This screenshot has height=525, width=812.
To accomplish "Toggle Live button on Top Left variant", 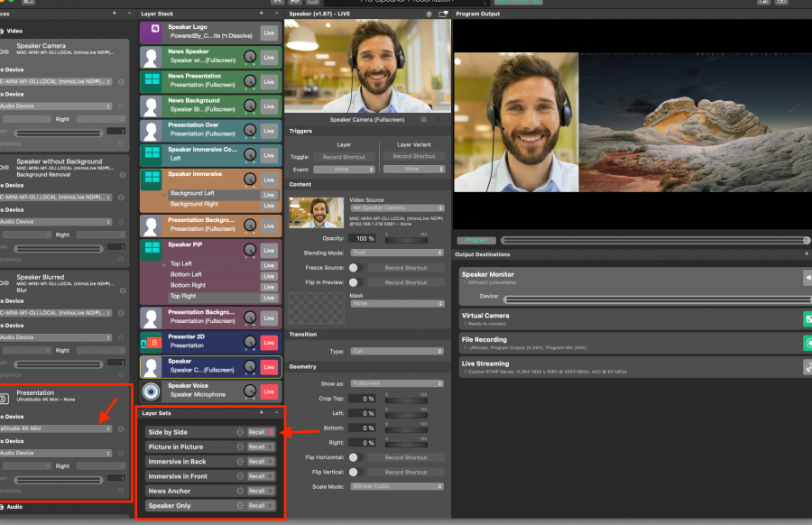I will 269,265.
